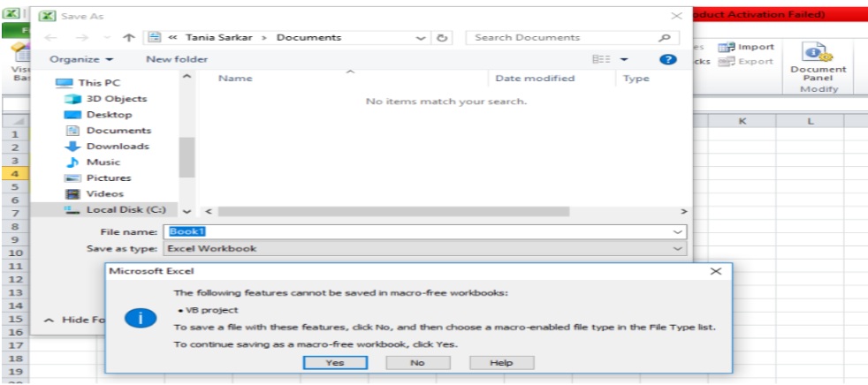The width and height of the screenshot is (868, 385).
Task: Click Tania Sarkar in the address path
Action: [x=220, y=38]
